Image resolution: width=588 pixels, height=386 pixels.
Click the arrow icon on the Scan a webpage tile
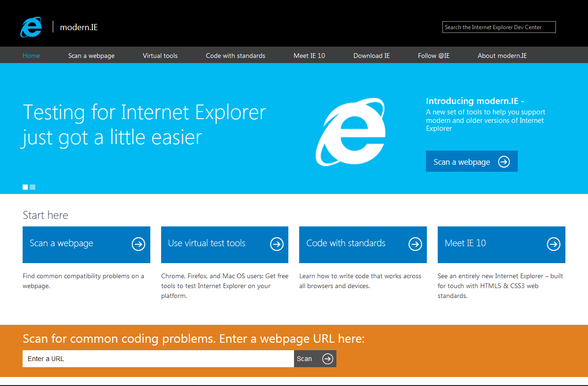pyautogui.click(x=138, y=244)
